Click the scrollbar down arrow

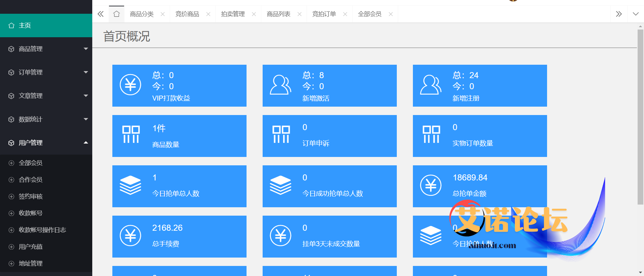pyautogui.click(x=640, y=273)
